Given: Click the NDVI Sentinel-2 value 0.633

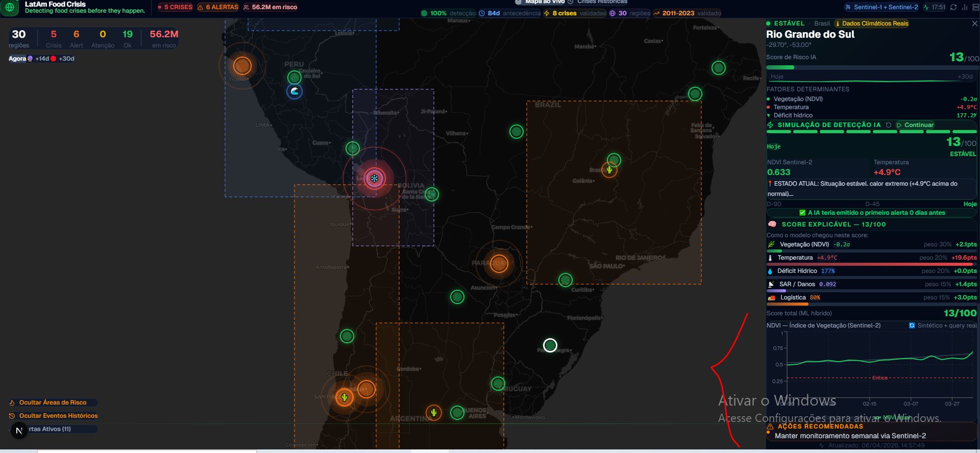Looking at the screenshot, I should pos(779,172).
